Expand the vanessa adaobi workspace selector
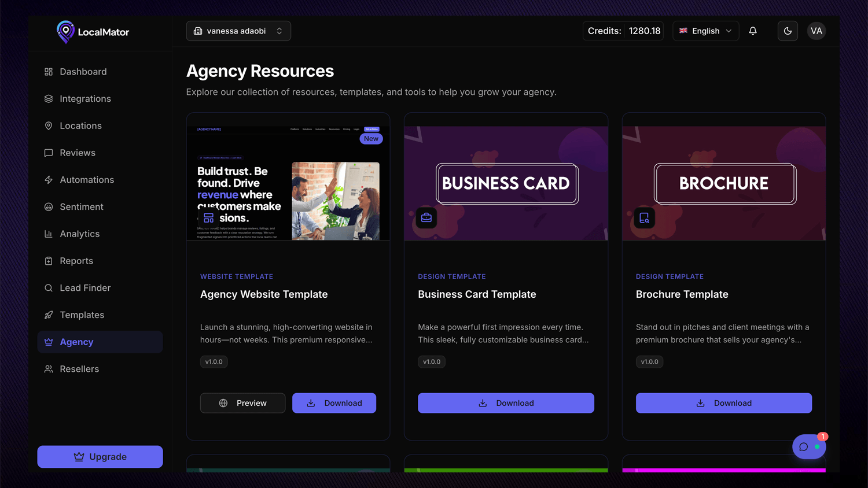Image resolution: width=868 pixels, height=488 pixels. click(238, 31)
